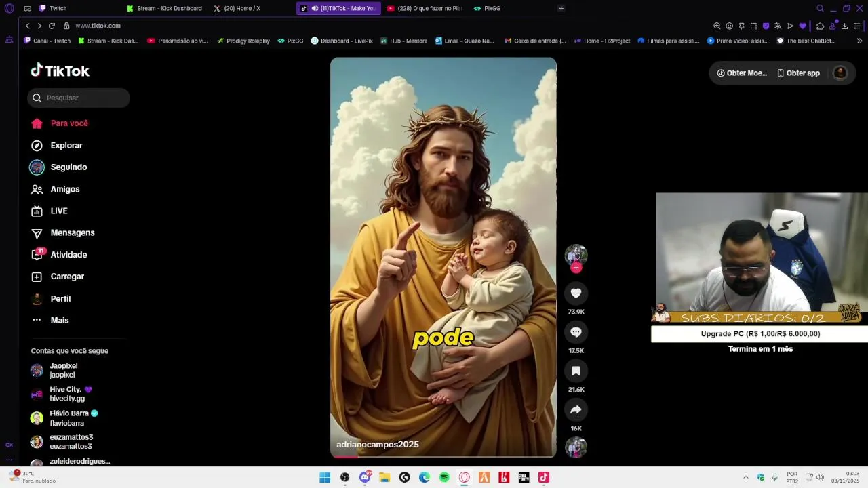
Task: Follow the creator with red plus
Action: pyautogui.click(x=576, y=268)
